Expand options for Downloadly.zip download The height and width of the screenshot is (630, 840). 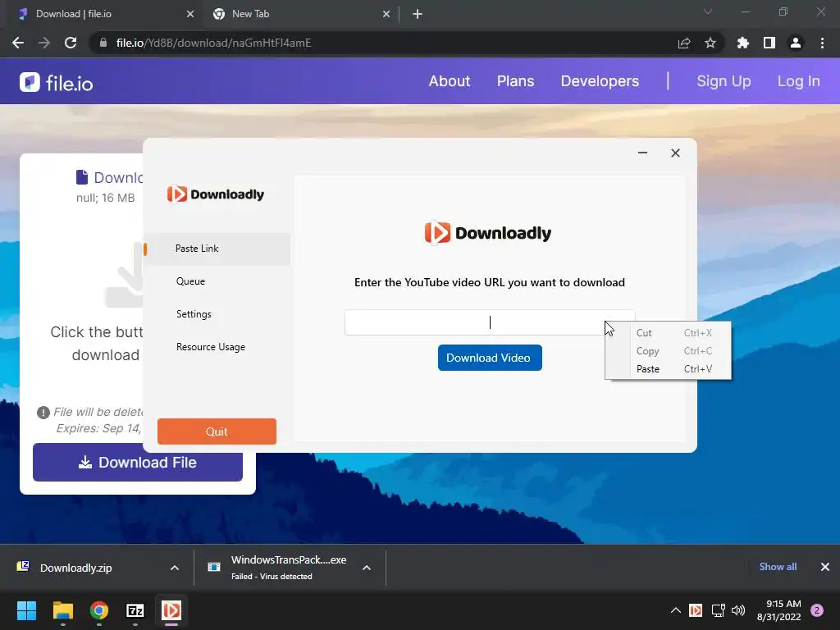175,568
